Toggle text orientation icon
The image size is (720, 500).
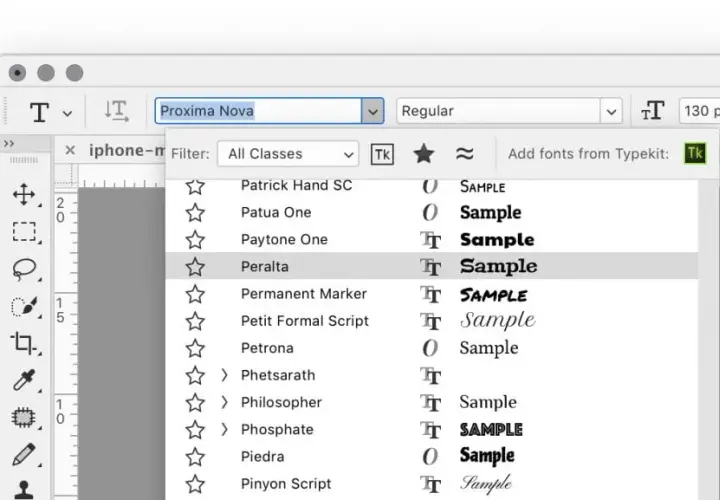click(x=117, y=111)
